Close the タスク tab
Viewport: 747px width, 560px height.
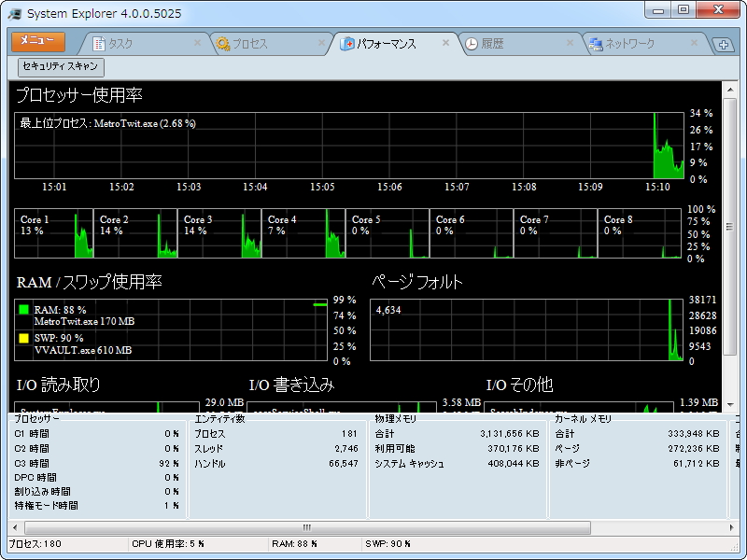(197, 43)
